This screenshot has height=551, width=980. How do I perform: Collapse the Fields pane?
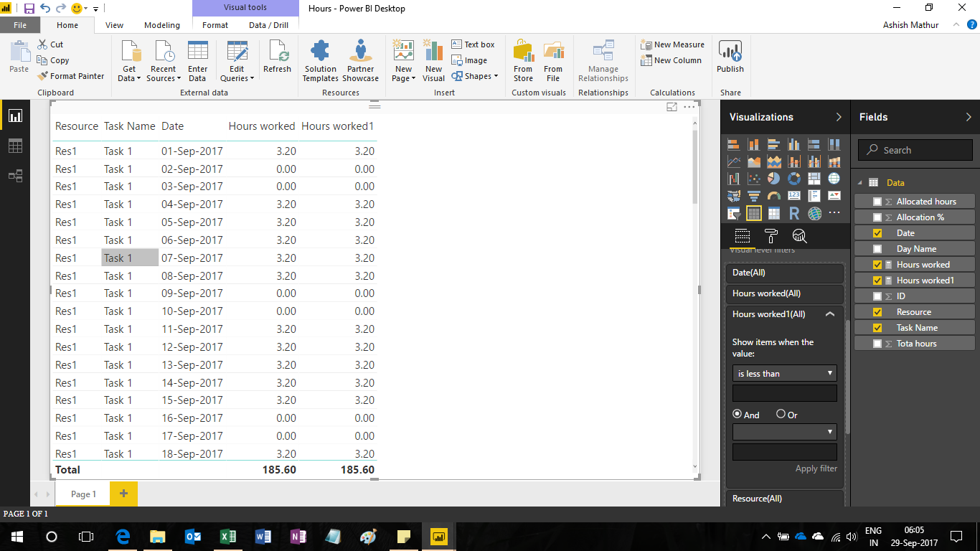coord(969,117)
